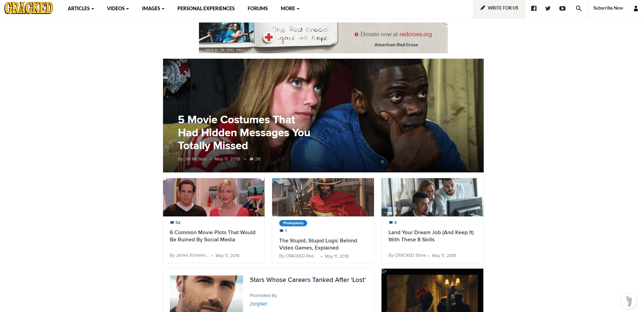Click the Cracked logo
This screenshot has height=312, width=644.
pos(29,8)
